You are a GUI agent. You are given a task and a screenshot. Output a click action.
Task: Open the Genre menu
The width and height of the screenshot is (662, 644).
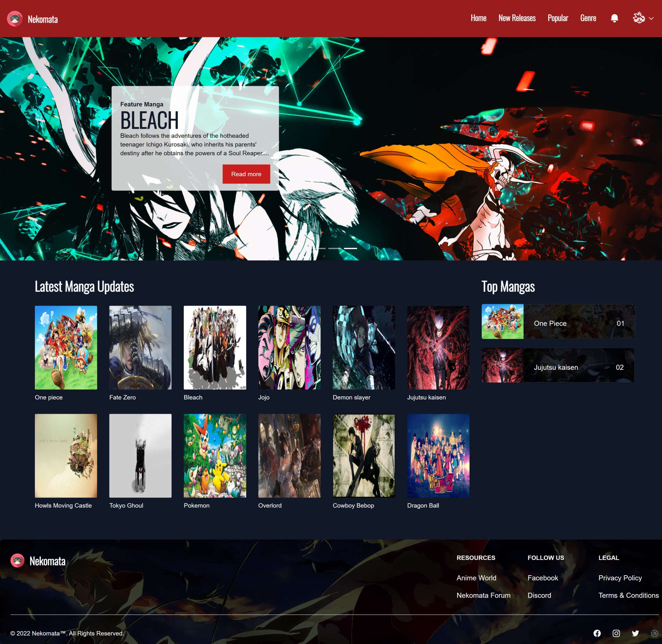[x=588, y=18]
